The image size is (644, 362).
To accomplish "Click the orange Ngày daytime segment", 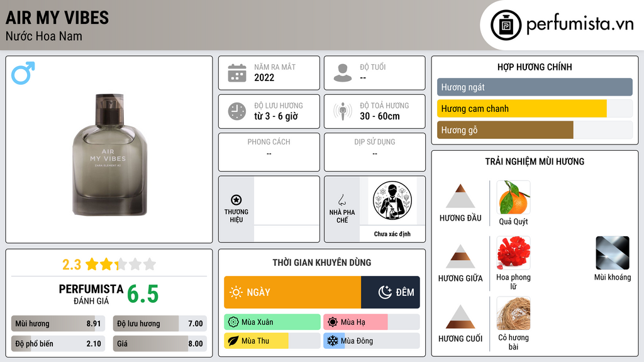I will [x=292, y=292].
